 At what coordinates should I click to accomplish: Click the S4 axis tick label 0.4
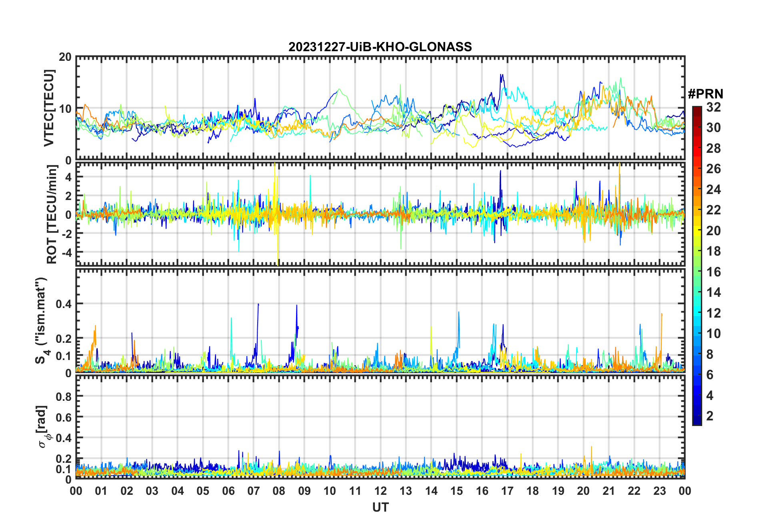(x=64, y=304)
